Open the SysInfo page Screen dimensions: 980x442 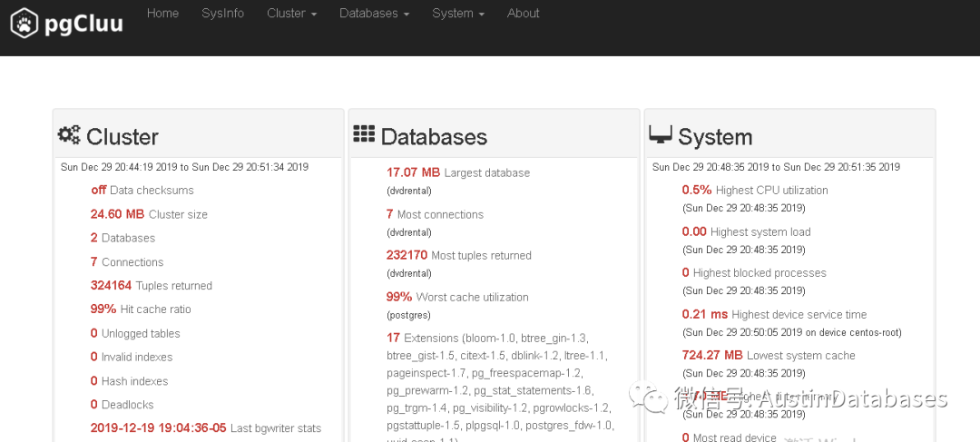222,14
